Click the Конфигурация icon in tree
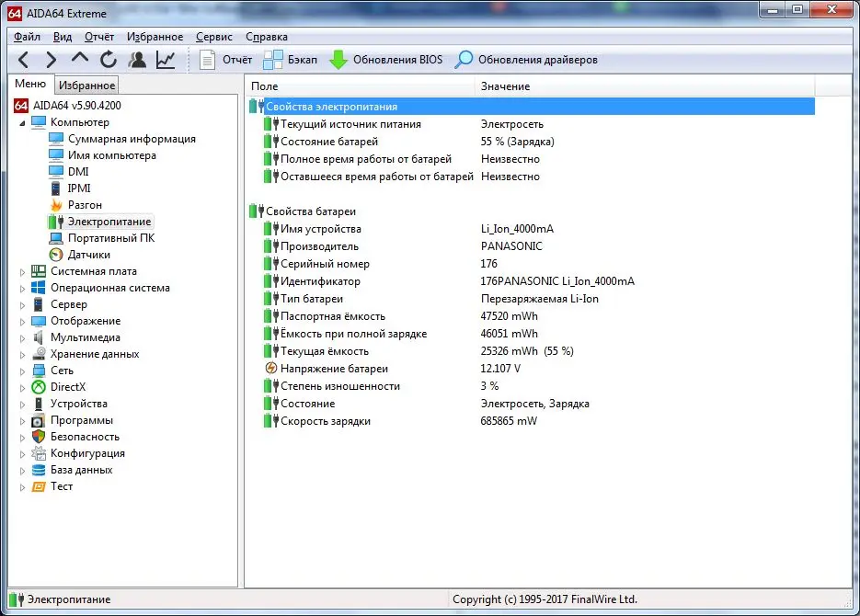860x616 pixels. coord(39,453)
